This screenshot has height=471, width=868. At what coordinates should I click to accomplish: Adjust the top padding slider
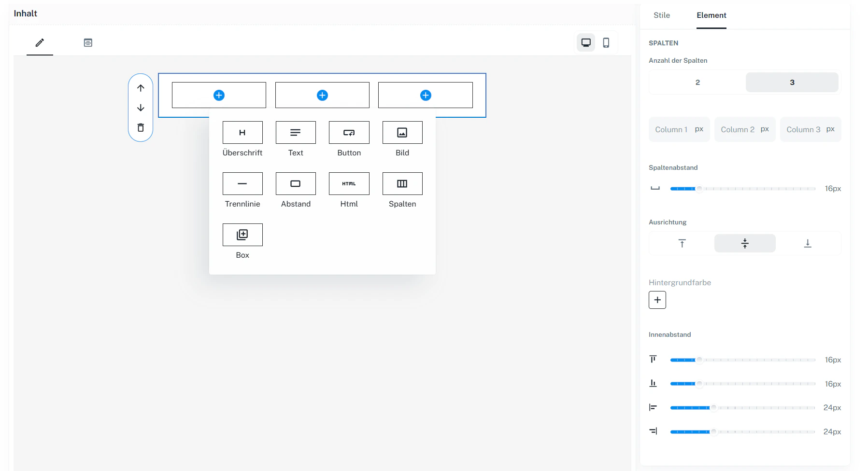click(x=743, y=360)
